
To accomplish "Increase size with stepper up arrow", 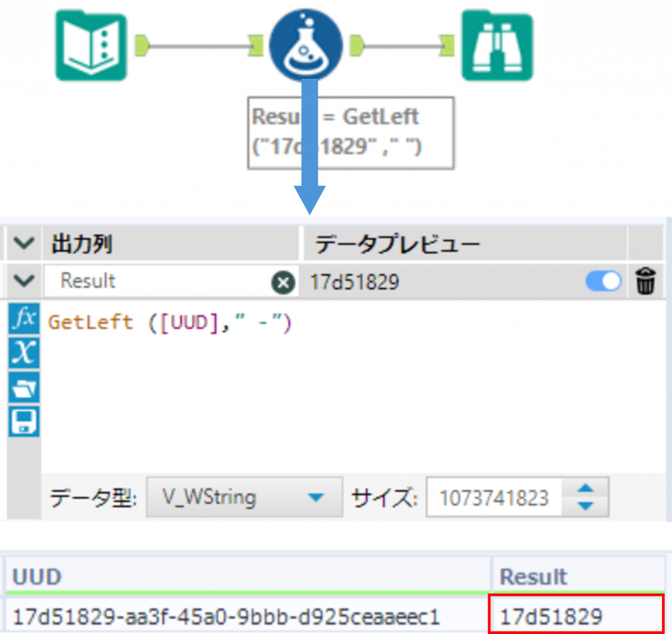I will [587, 490].
